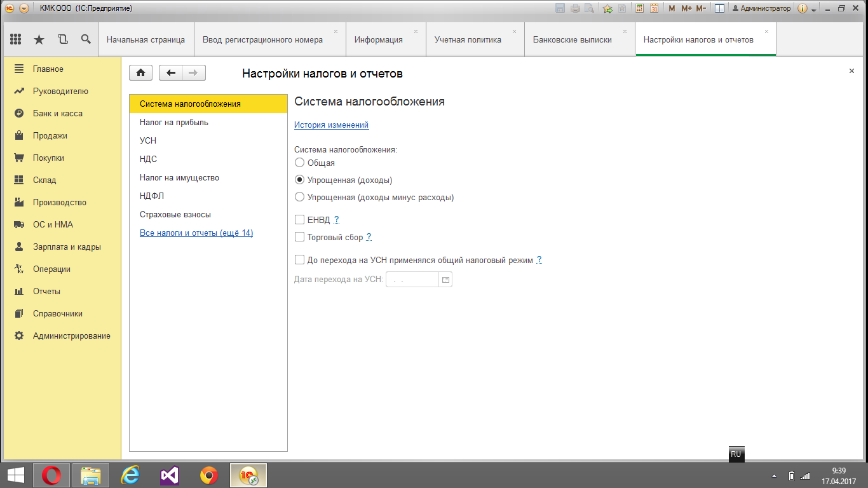Go back with the left arrow button
Screen dimensions: 868x488
pyautogui.click(x=170, y=73)
